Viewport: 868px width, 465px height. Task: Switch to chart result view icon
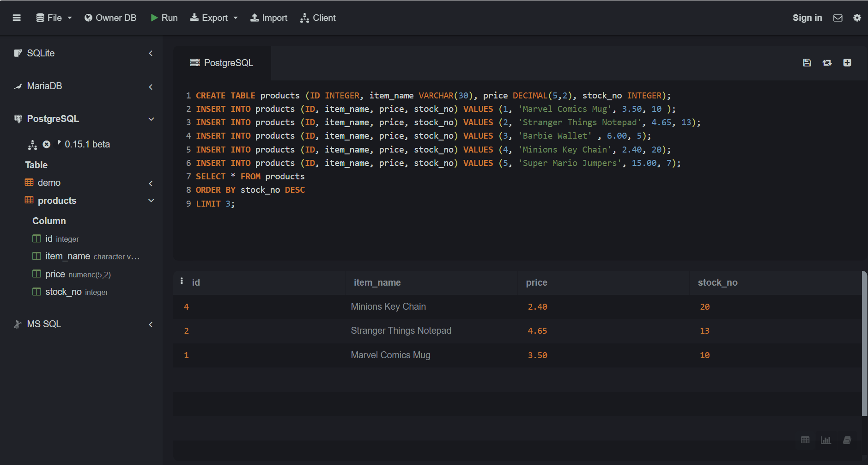click(826, 440)
